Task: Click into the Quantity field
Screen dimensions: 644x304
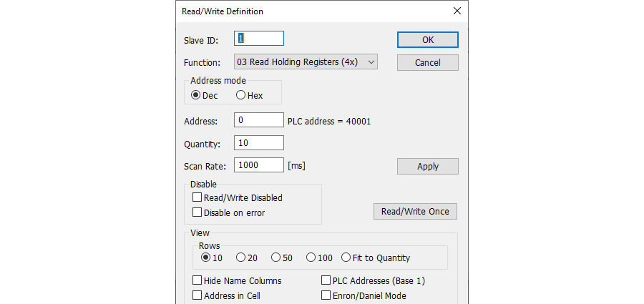Action: 259,143
